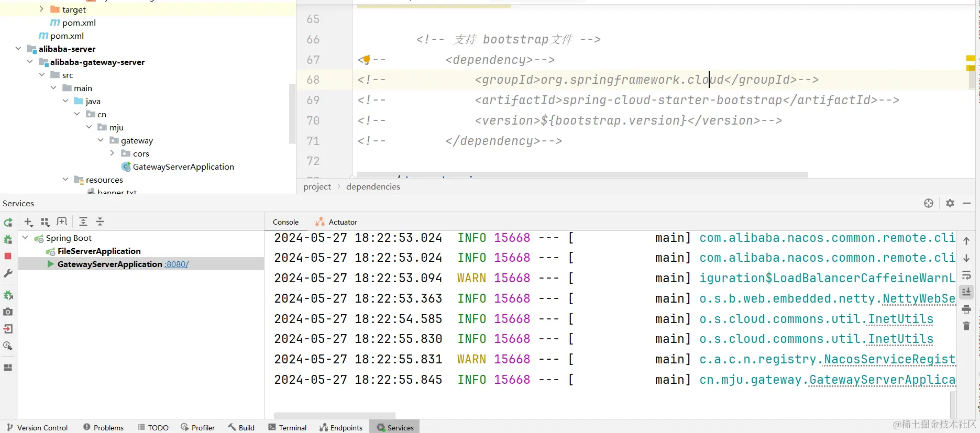Expand all services in the tree
This screenshot has height=433, width=980.
pos(83,221)
